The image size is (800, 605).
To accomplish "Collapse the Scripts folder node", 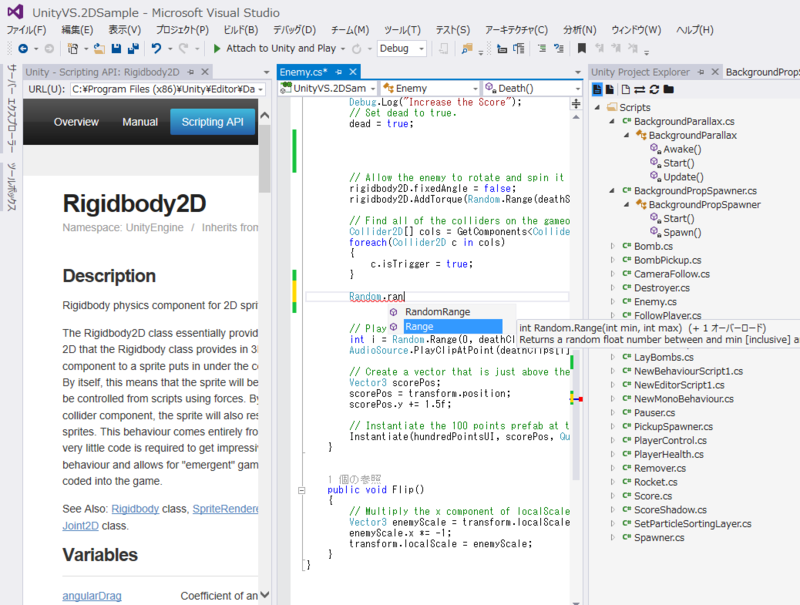I will click(x=597, y=108).
